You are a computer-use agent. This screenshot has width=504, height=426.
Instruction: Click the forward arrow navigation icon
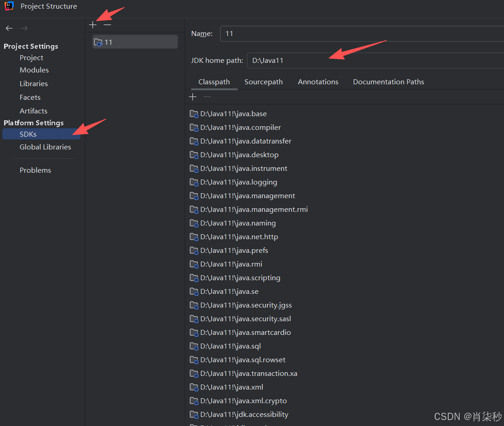click(24, 28)
